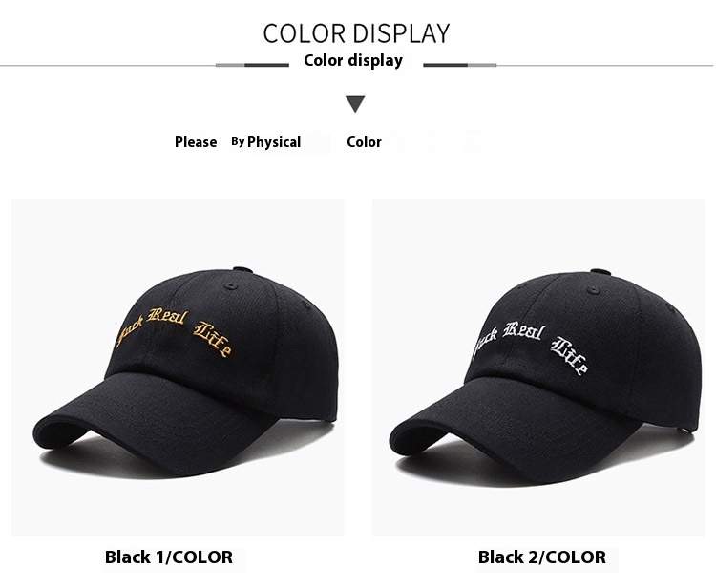This screenshot has height=588, width=716.
Task: Click the "Color" word in the notice line
Action: click(x=364, y=142)
